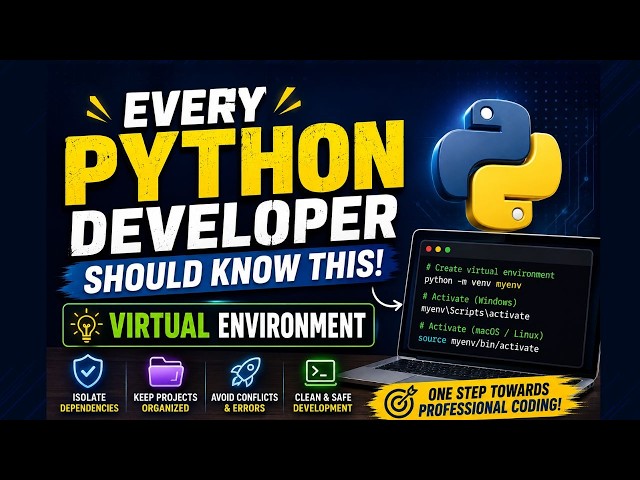Click the white "DEVELOPER" headline text
Viewport: 640px width, 480px height.
233,225
